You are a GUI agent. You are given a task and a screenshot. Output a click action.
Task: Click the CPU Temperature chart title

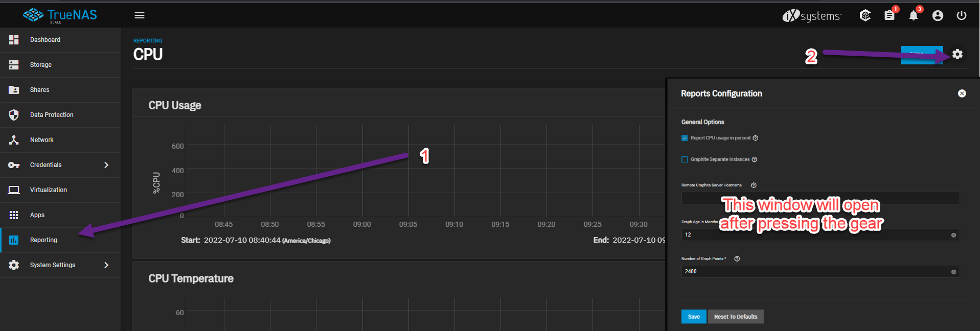(191, 278)
